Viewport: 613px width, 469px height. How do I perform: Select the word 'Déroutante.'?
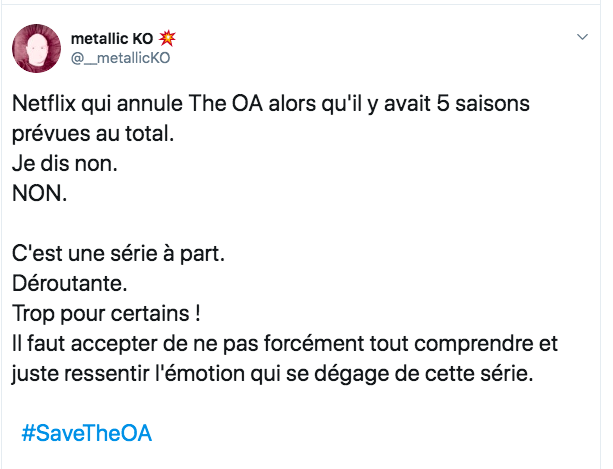70,283
